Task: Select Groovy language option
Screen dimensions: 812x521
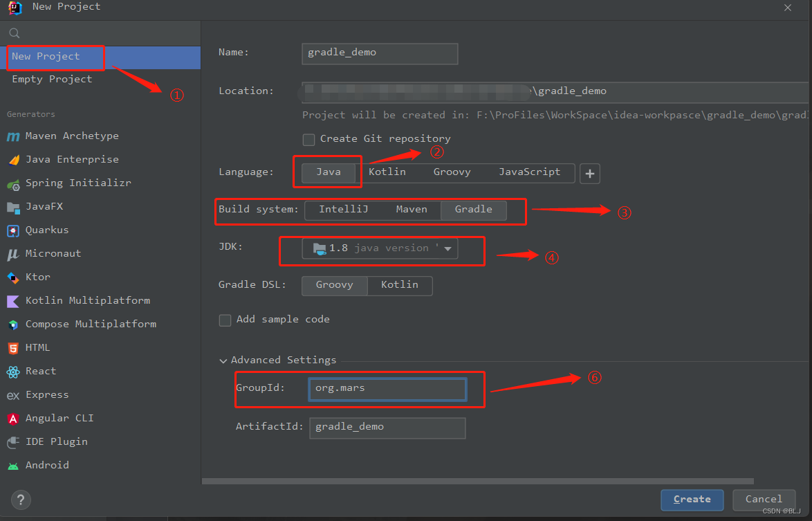Action: click(x=452, y=172)
